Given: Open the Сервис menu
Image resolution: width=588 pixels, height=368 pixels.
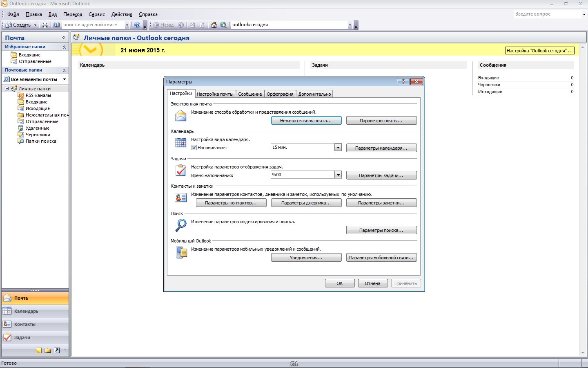Looking at the screenshot, I should [x=97, y=14].
